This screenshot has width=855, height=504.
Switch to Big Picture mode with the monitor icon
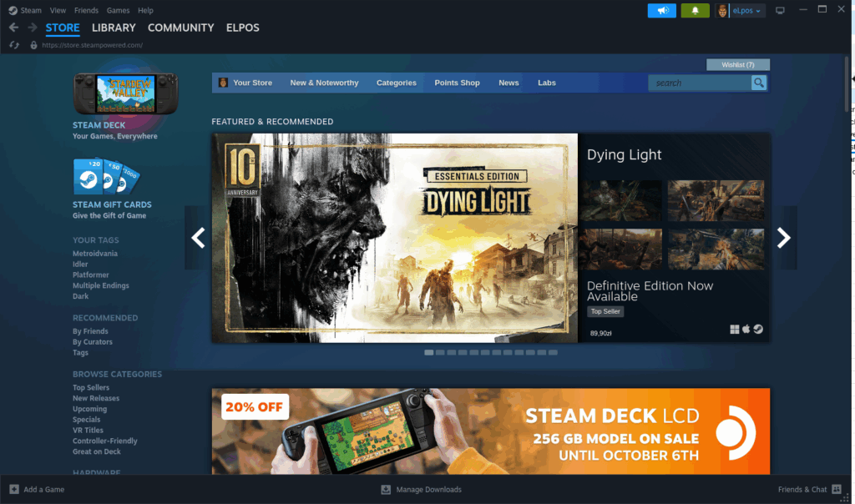(x=781, y=10)
